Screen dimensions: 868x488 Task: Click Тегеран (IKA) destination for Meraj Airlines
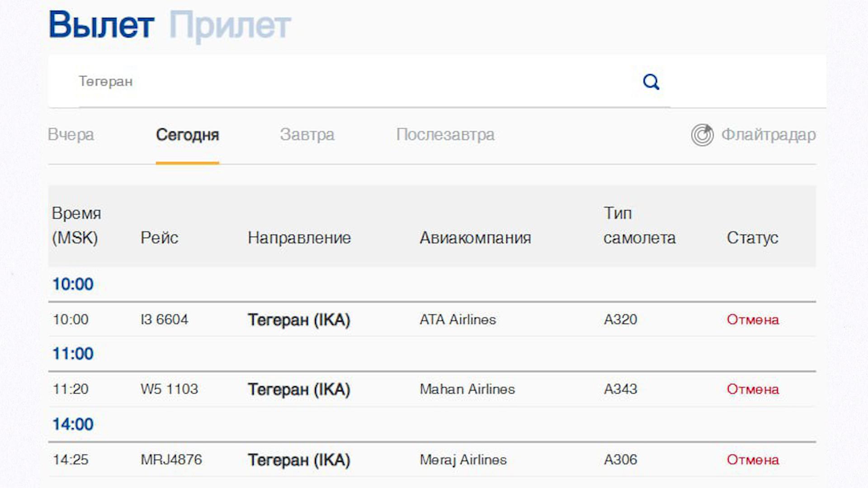click(299, 460)
